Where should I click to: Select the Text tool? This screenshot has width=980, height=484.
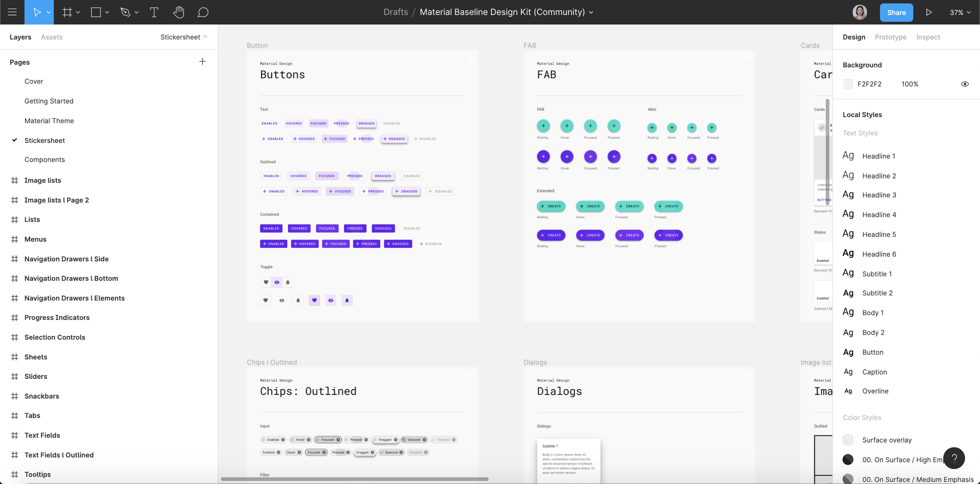(154, 12)
